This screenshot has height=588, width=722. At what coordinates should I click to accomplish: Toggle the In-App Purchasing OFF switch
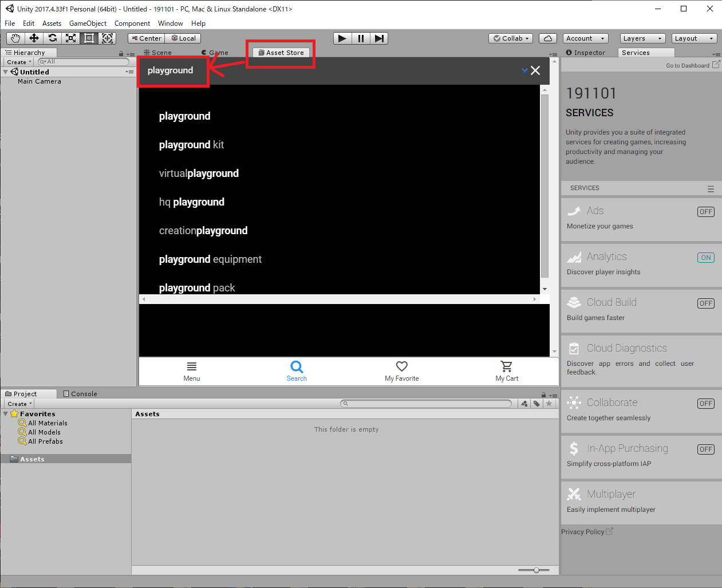706,449
